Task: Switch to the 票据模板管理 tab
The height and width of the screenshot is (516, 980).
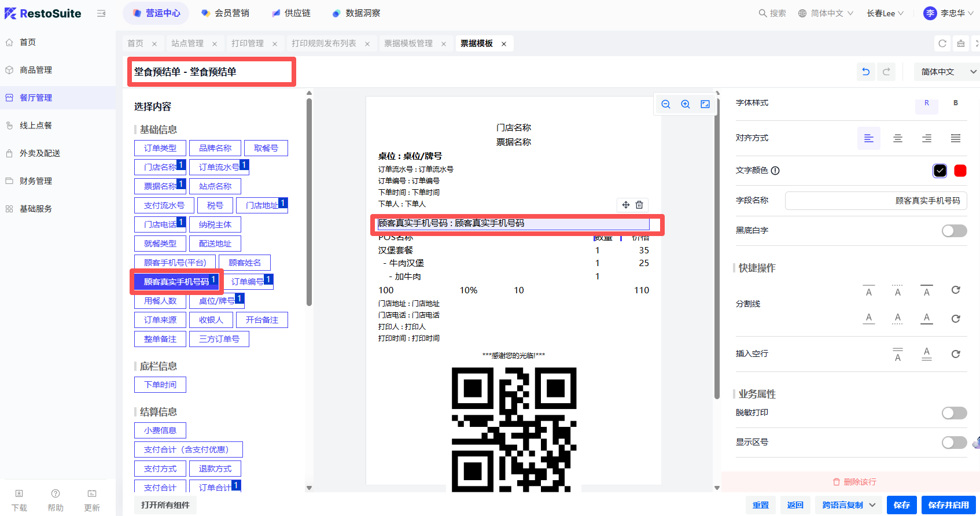Action: click(x=408, y=43)
